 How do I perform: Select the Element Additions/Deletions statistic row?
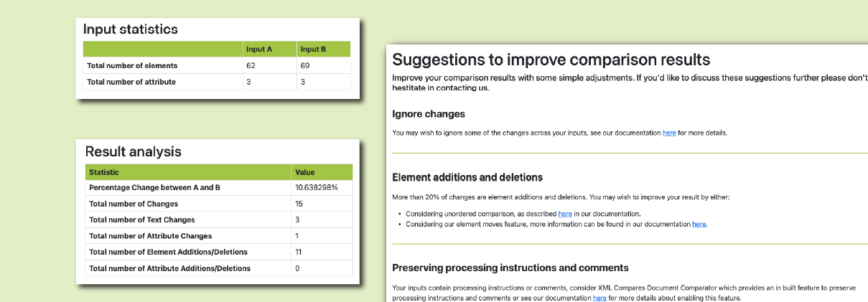(x=168, y=252)
